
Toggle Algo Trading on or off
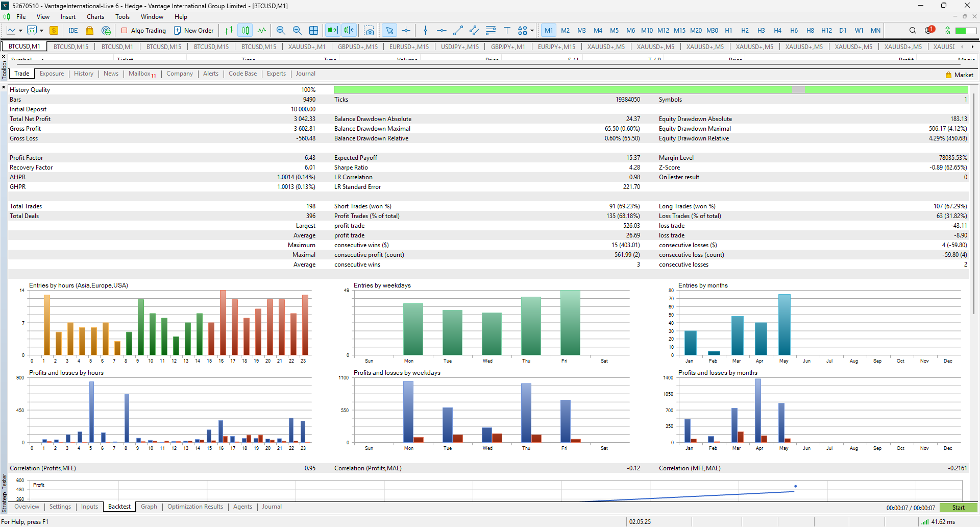point(143,31)
